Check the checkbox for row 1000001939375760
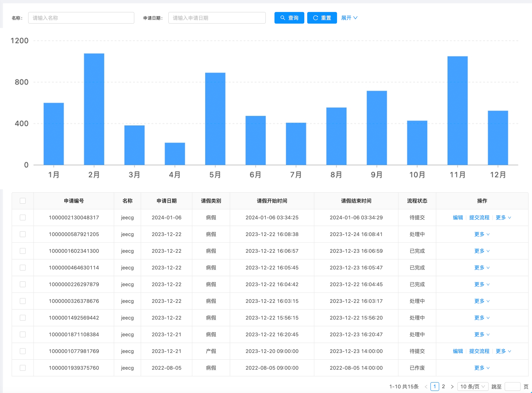The height and width of the screenshot is (393, 532). 22,368
